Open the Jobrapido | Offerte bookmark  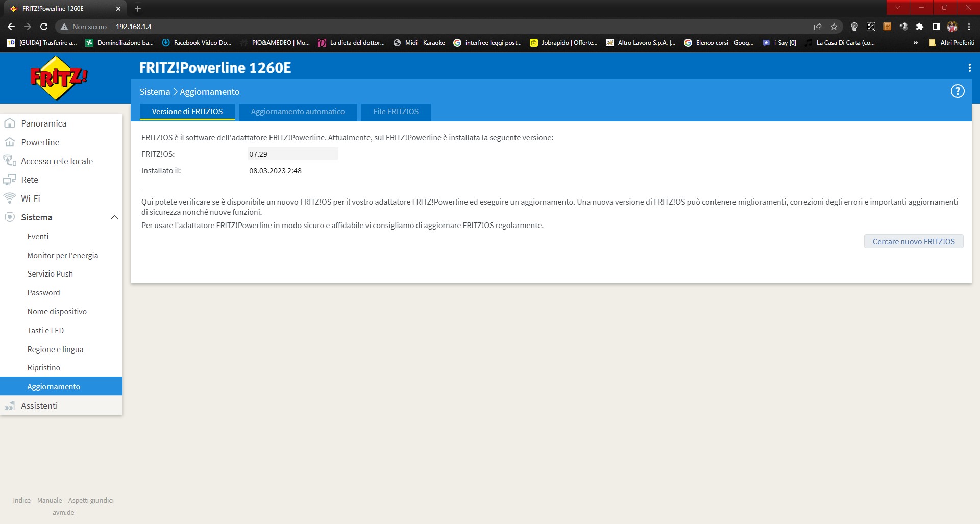click(x=563, y=43)
